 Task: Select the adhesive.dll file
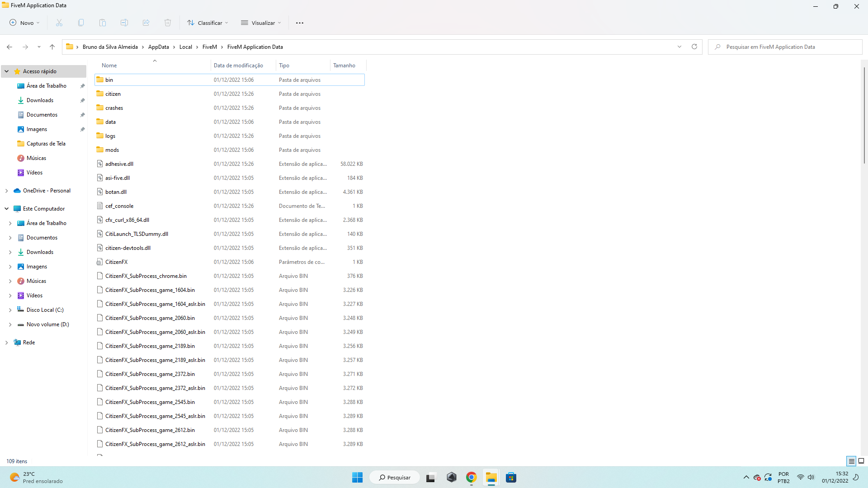click(x=230, y=164)
